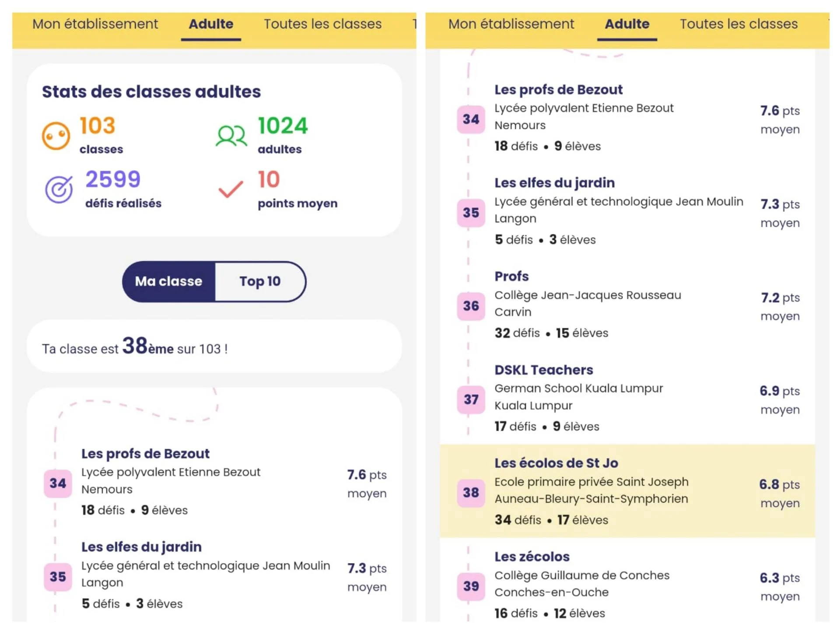Screen dimensions: 840x631
Task: Click the purple target défis icon
Action: pyautogui.click(x=59, y=189)
